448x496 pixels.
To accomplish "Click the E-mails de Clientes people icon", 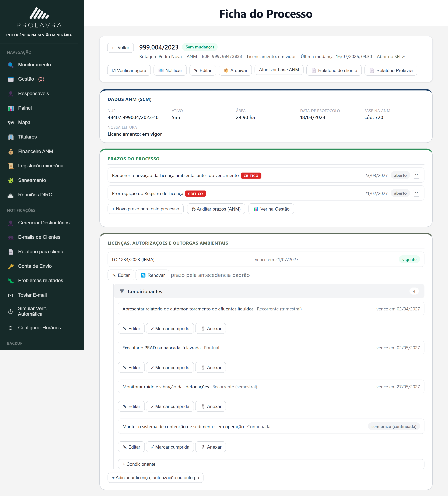I will coord(10,238).
